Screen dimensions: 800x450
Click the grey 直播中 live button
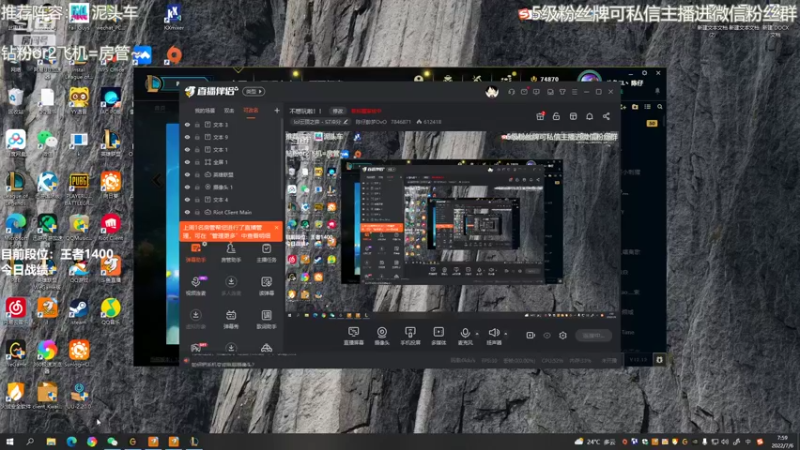tap(593, 335)
